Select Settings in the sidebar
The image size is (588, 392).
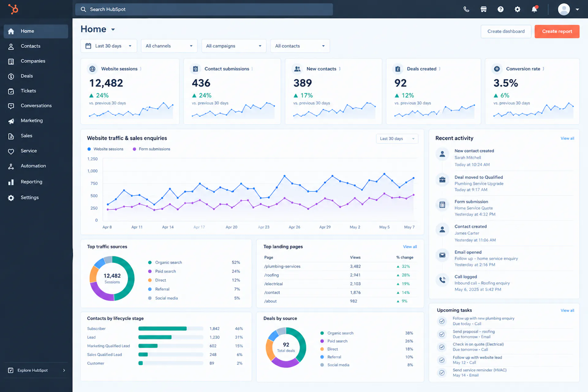click(36, 198)
